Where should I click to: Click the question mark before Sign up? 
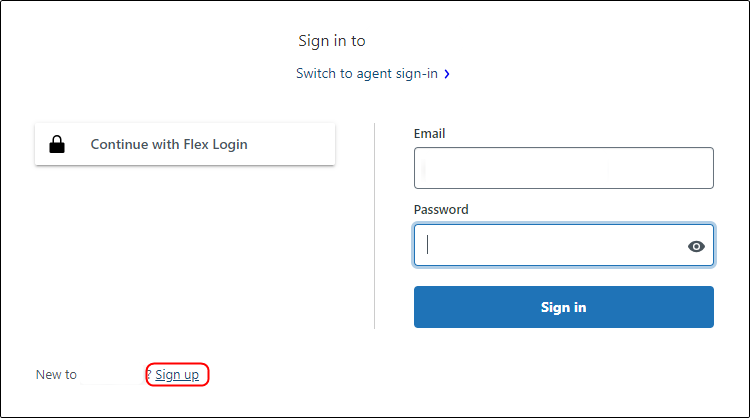tap(149, 375)
